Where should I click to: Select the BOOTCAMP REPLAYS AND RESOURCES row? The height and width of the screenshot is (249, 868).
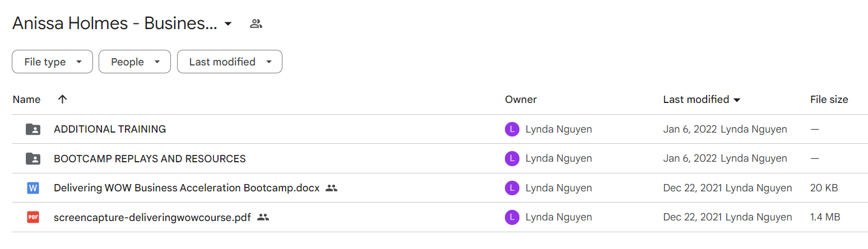tap(440, 159)
